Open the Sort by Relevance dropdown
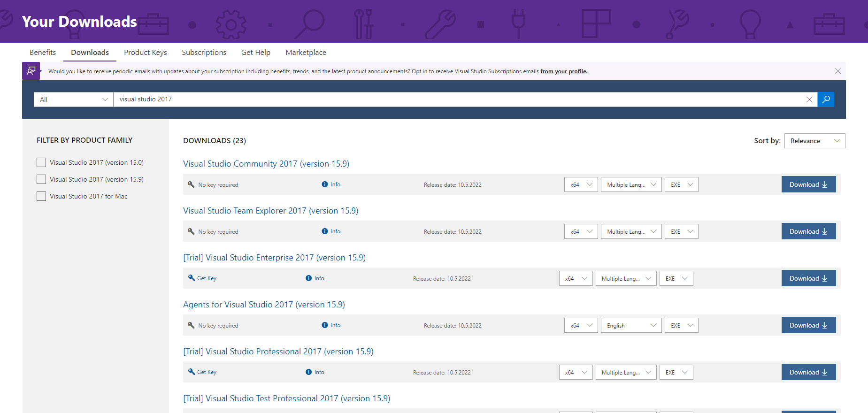 [814, 141]
